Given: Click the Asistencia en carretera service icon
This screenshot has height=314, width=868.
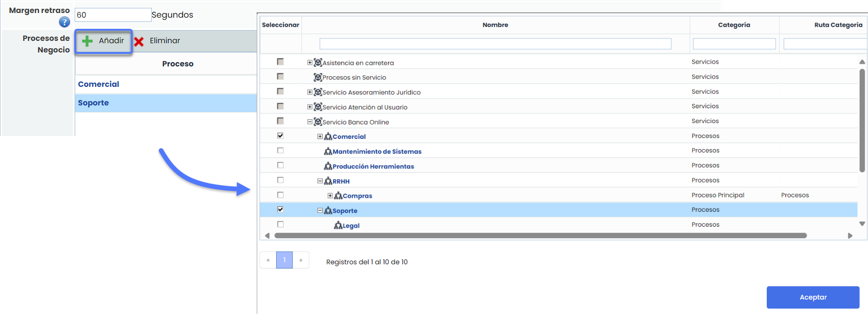Looking at the screenshot, I should point(318,63).
